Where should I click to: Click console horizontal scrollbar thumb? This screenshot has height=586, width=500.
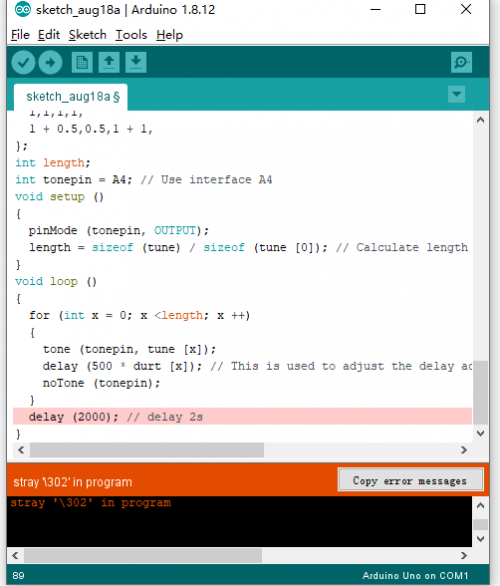pyautogui.click(x=143, y=555)
